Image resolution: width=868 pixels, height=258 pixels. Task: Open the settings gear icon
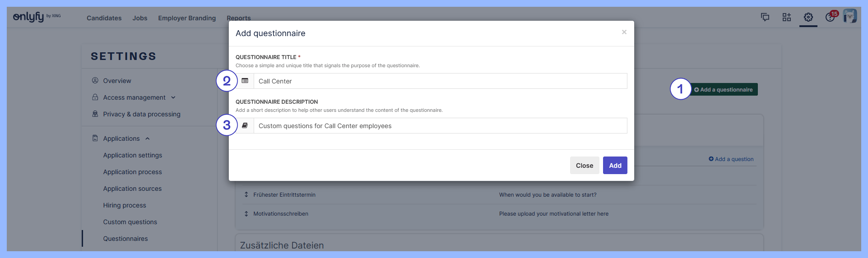[808, 17]
